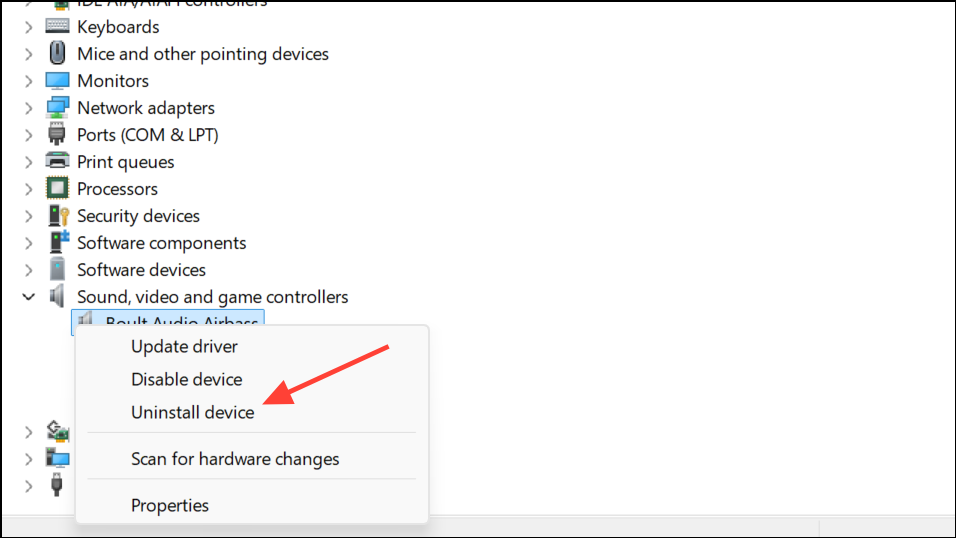Viewport: 956px width, 538px height.
Task: Expand the Processors category arrow
Action: coord(28,189)
